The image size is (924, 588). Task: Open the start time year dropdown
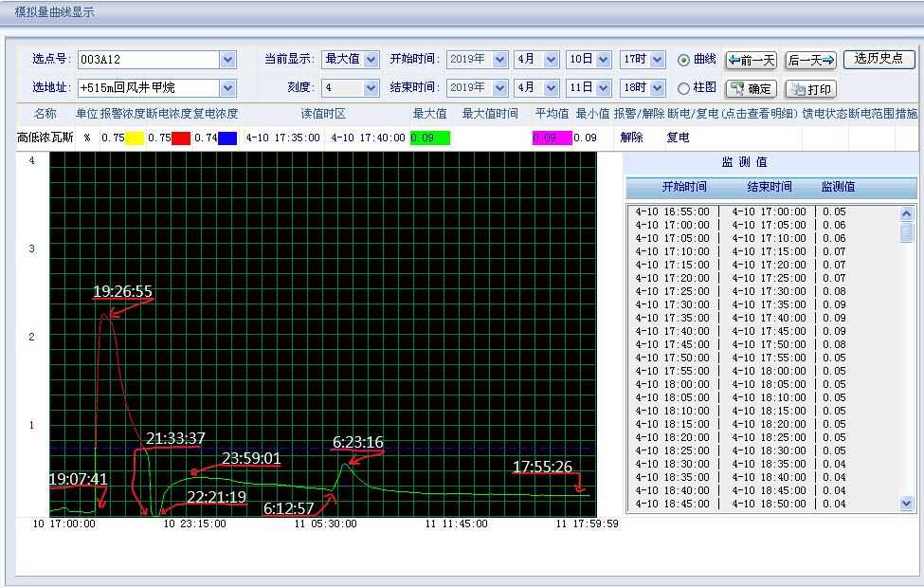pos(499,60)
